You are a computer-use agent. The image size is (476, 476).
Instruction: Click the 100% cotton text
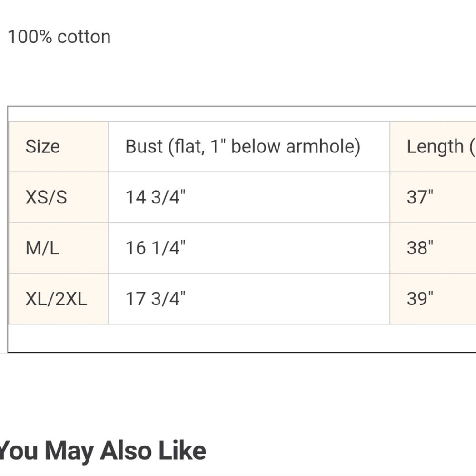[x=59, y=37]
